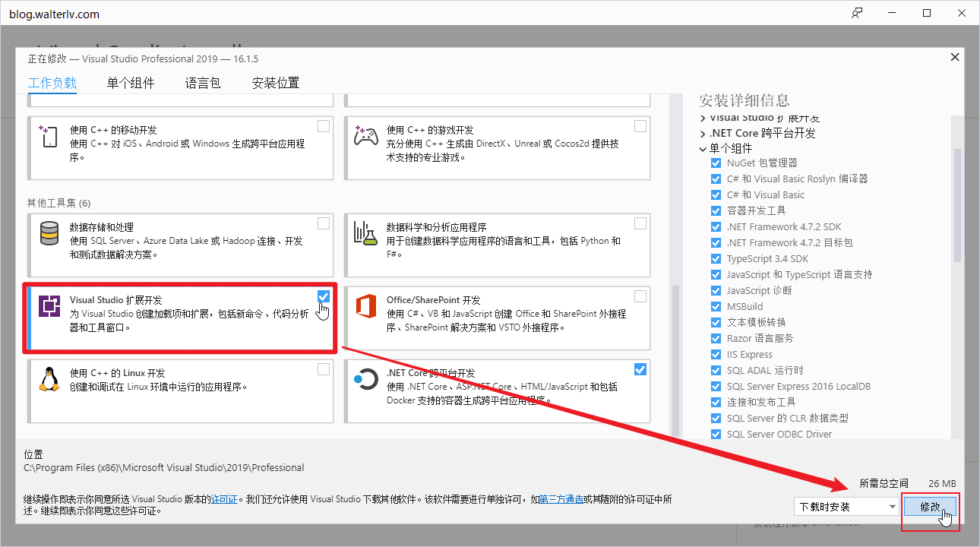Uncheck JavaScript 和 TypeScript 语言支持 component

pyautogui.click(x=716, y=275)
